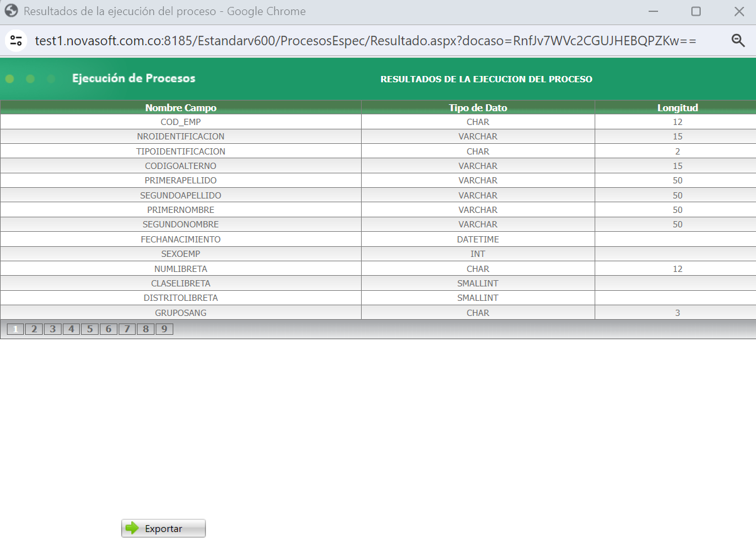
Task: Click SMALLINT type in DISTRITOLIBRETA row
Action: pos(478,298)
